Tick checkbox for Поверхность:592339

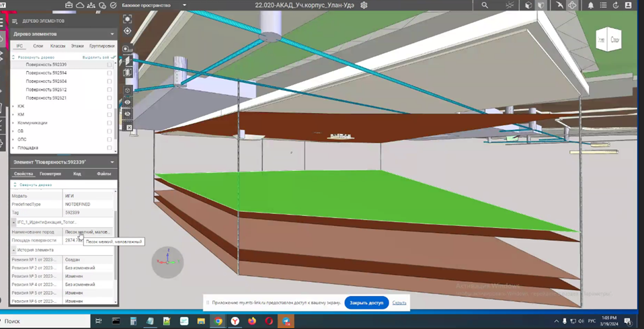coord(110,65)
